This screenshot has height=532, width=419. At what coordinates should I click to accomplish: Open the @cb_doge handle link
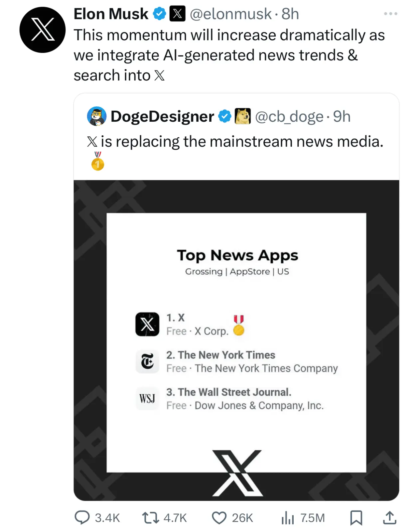[x=289, y=116]
